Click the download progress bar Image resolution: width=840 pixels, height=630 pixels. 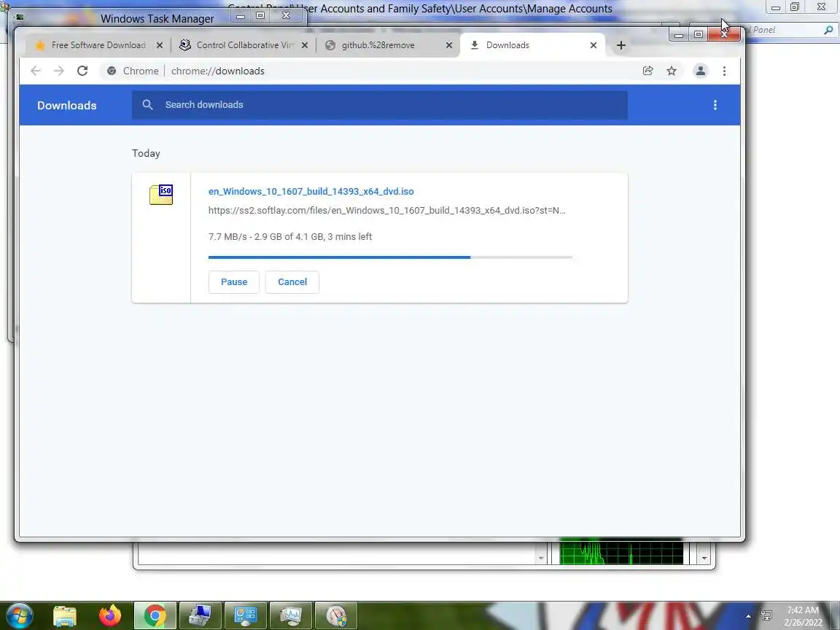(390, 257)
